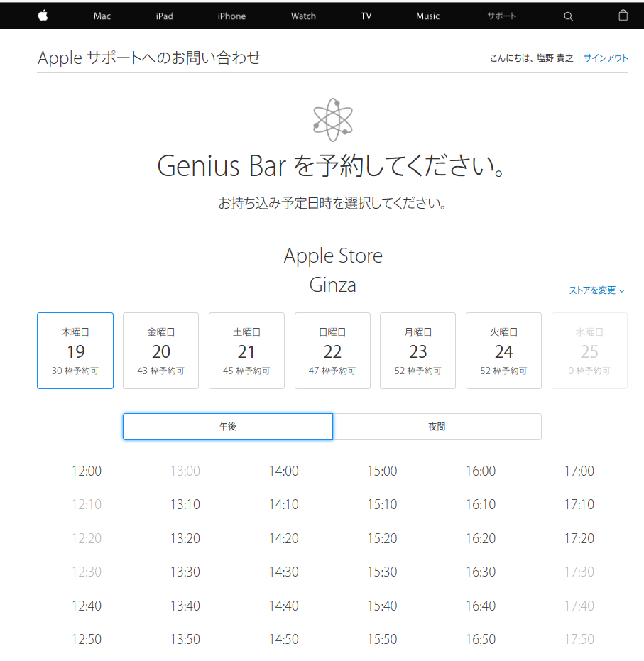644x661 pixels.
Task: Reserve the 16:50 time slot
Action: tap(481, 639)
